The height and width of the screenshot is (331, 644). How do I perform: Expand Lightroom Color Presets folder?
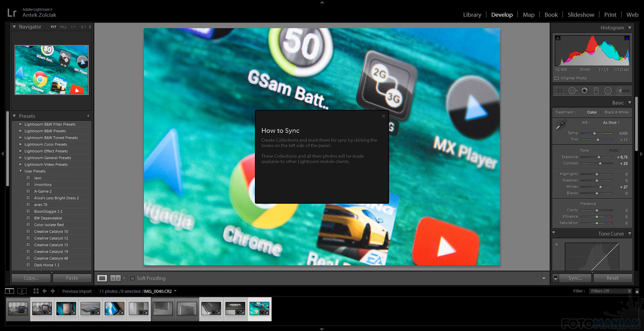click(20, 144)
